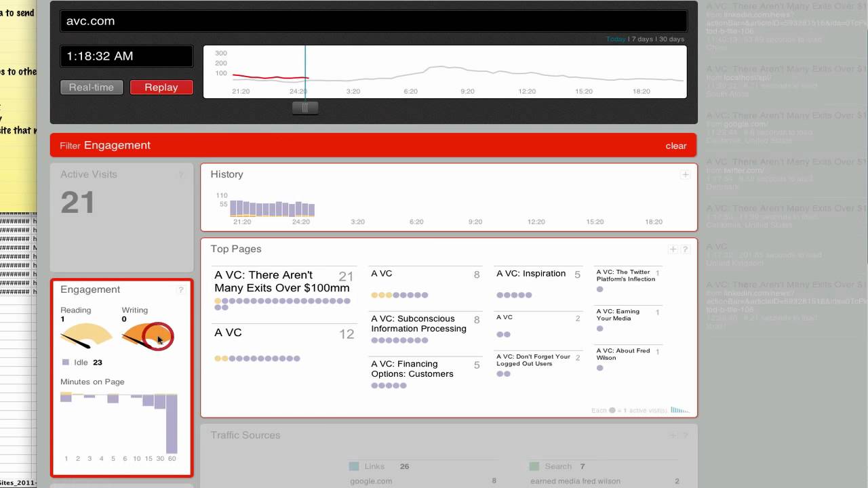Screen dimensions: 868x488
Task: Open help icon on Engagement panel
Action: coord(181,290)
